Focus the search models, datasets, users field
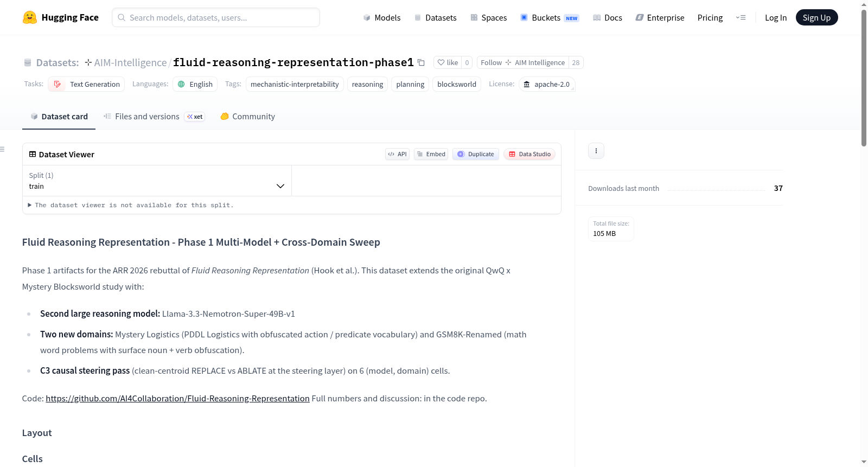Screen dimensions: 868x467 (216, 17)
